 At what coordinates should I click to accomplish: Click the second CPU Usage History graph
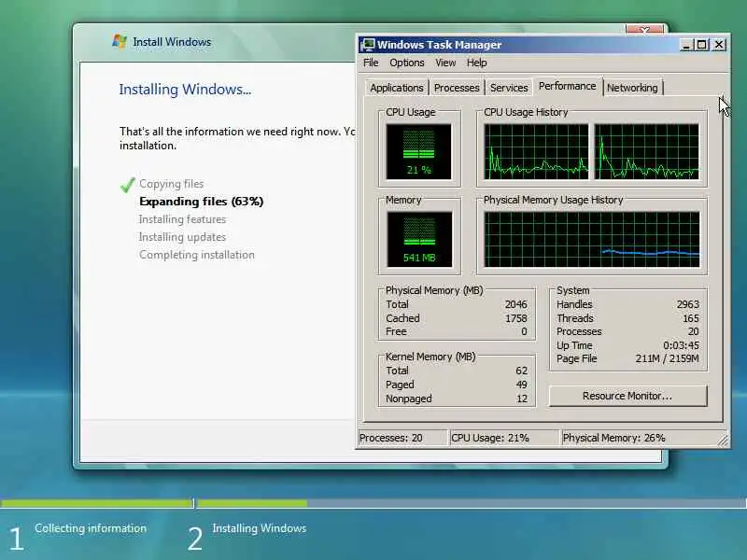coord(646,151)
